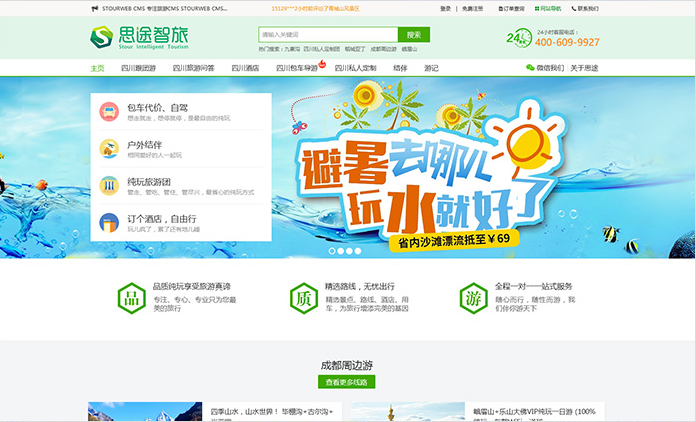Select the last banner carousel dot
The height and width of the screenshot is (422, 696).
(358, 251)
